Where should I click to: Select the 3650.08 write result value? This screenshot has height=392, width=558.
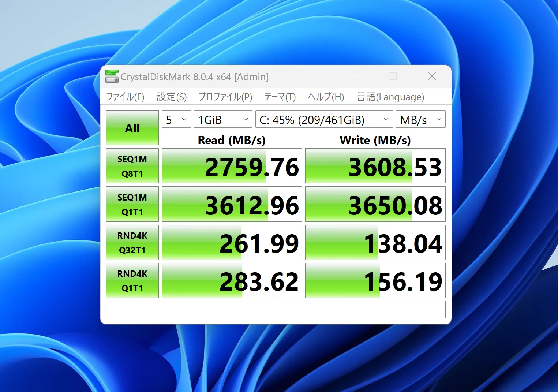(375, 204)
